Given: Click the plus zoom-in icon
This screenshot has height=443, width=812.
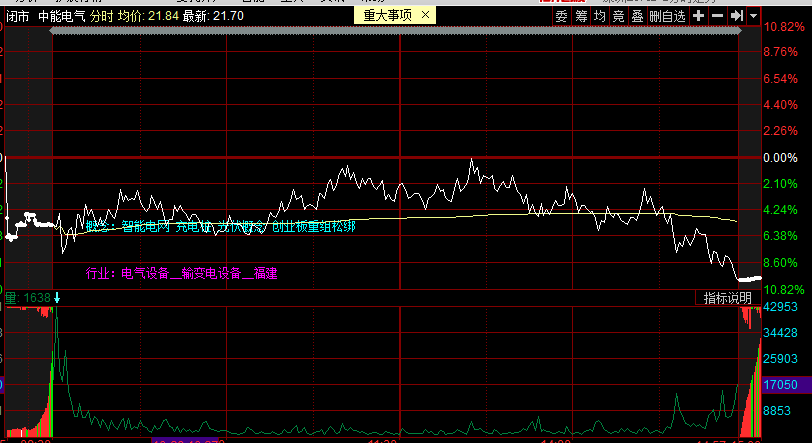Looking at the screenshot, I should click(x=699, y=16).
